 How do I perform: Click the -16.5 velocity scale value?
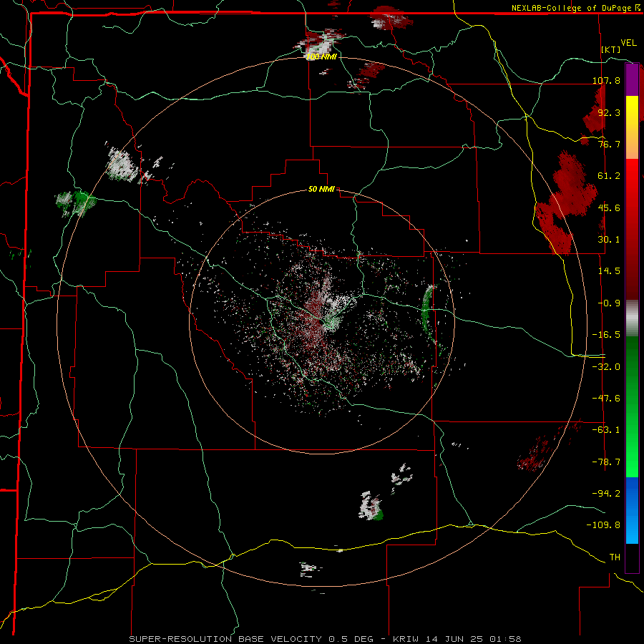point(606,335)
